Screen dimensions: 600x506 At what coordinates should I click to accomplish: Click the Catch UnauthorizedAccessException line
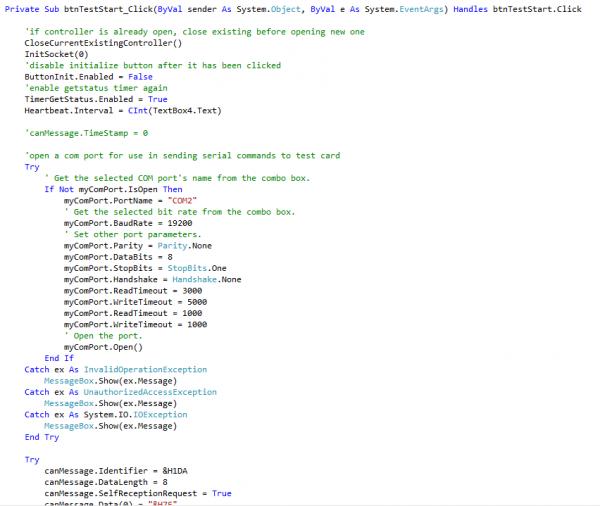pyautogui.click(x=121, y=392)
